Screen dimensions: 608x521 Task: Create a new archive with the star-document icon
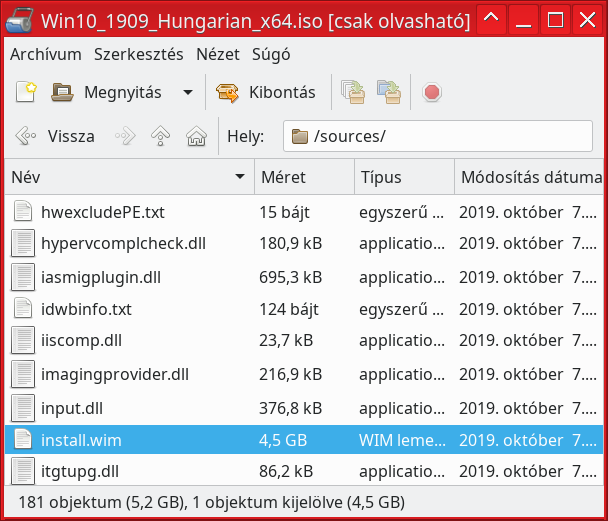[26, 92]
